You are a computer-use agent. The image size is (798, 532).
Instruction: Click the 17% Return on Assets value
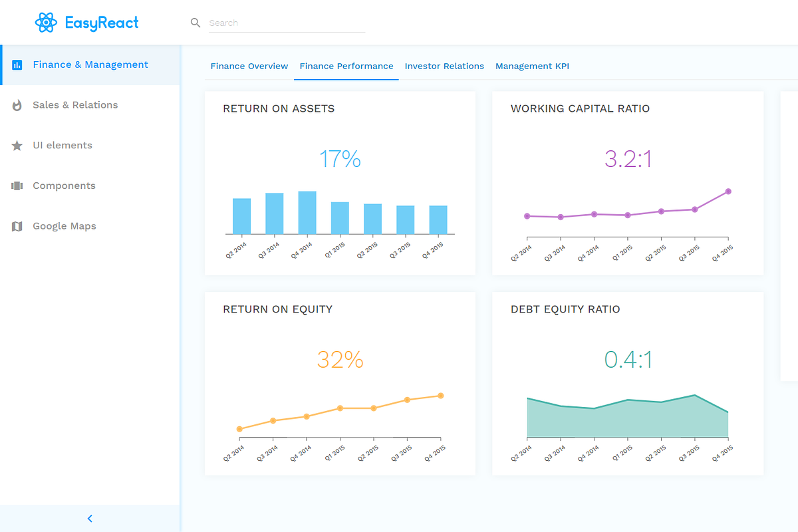340,160
